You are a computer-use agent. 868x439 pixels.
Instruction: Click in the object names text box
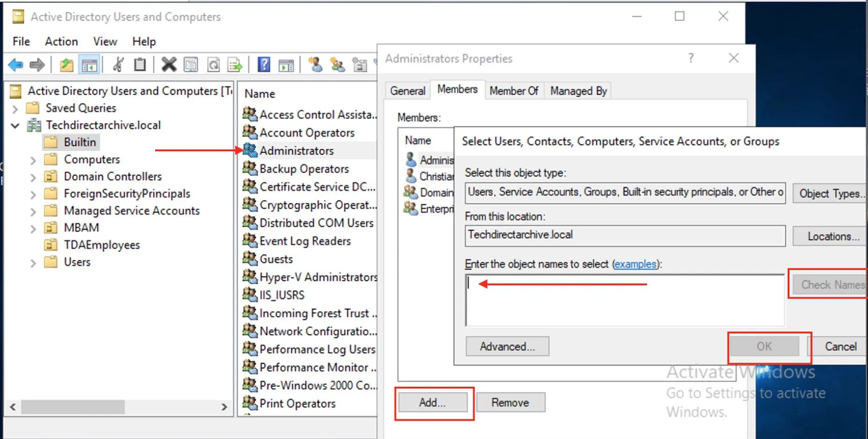click(x=625, y=300)
